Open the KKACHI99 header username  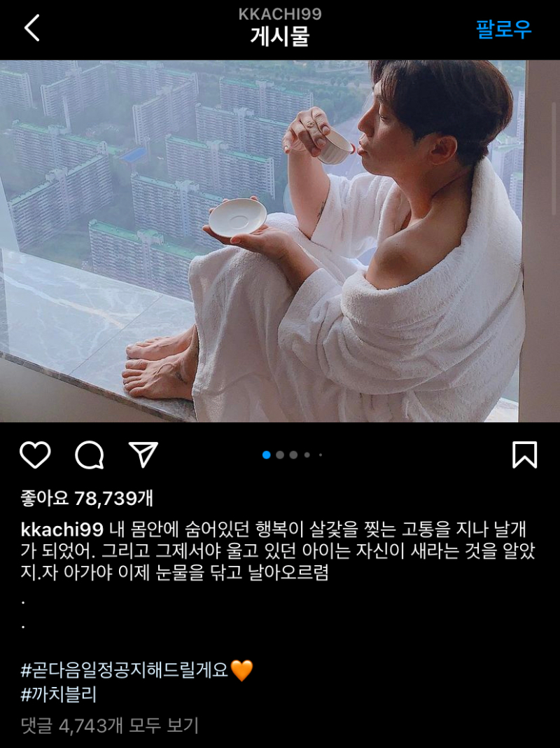tap(280, 14)
